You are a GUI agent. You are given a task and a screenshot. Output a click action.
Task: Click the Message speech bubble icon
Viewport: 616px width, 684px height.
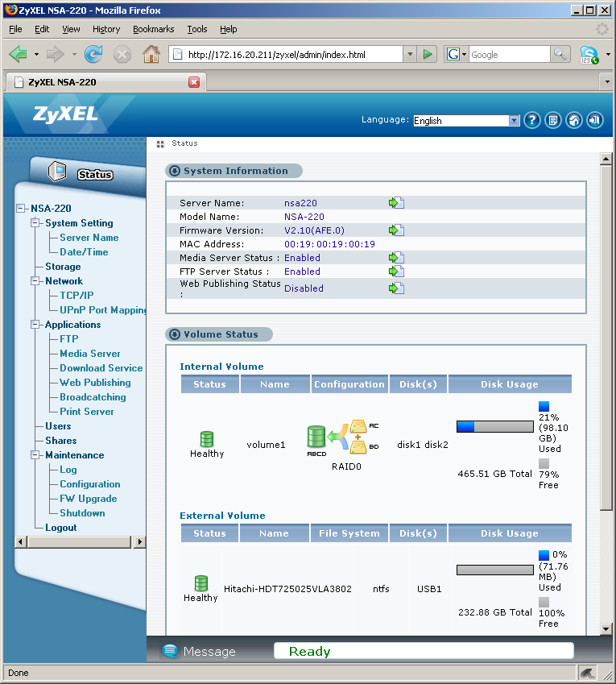[x=170, y=651]
